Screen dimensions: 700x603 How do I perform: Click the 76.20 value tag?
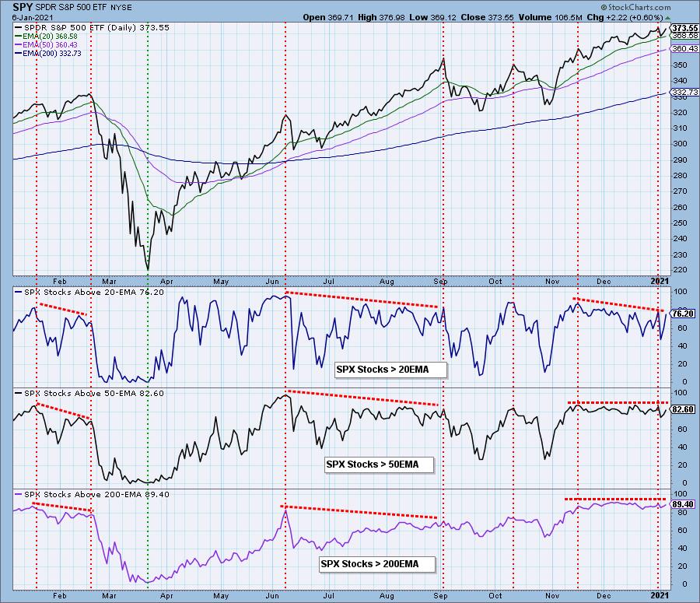684,314
